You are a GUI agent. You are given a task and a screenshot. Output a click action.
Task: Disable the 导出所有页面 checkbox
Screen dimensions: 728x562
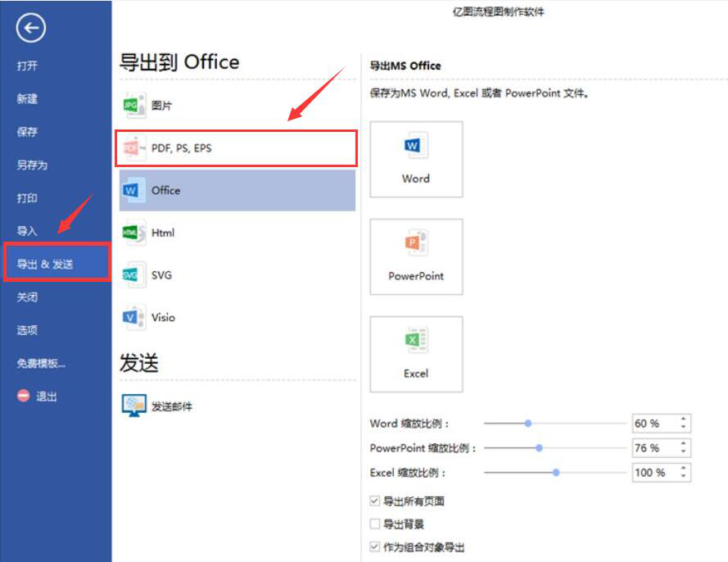375,500
